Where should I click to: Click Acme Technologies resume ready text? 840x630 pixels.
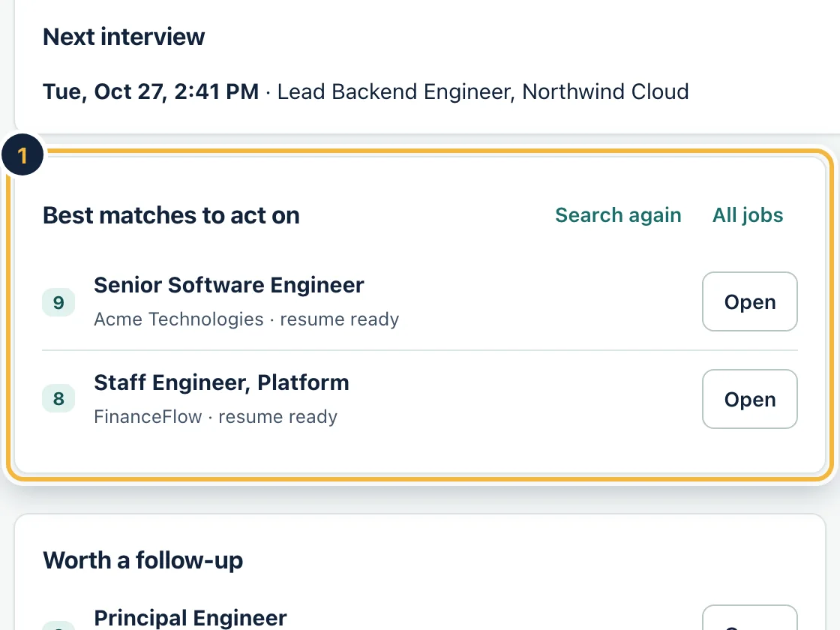tap(247, 319)
